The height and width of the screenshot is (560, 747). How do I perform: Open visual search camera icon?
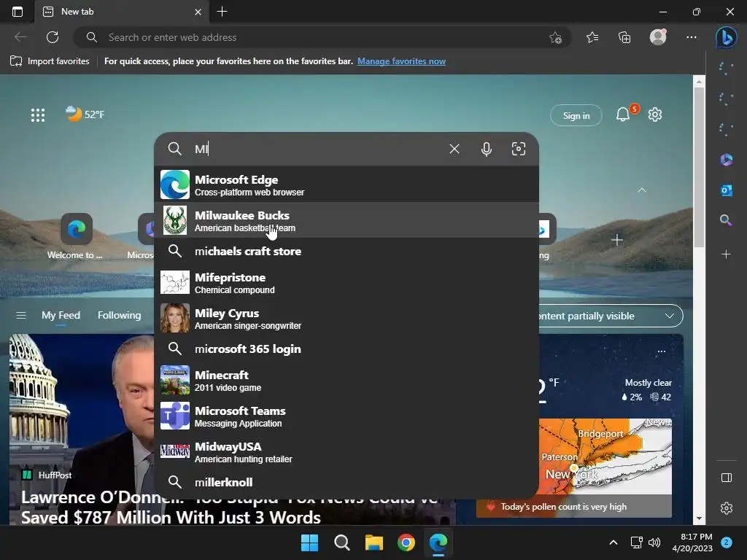519,149
